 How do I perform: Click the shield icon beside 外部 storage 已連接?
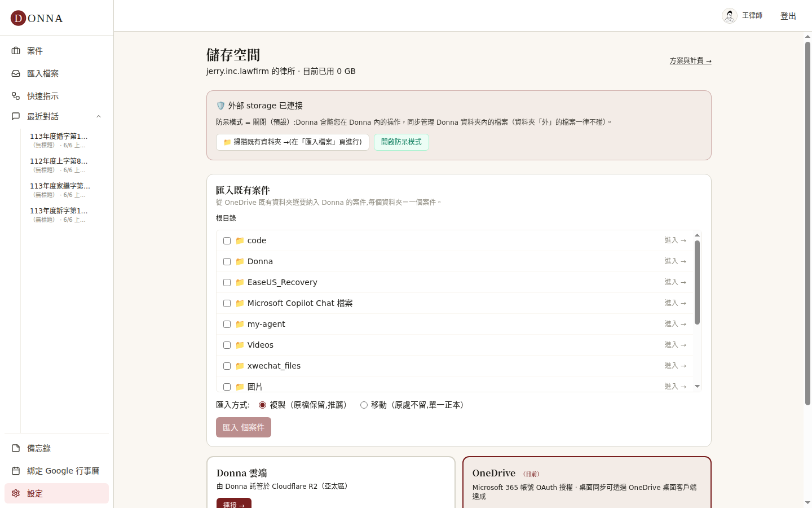220,106
